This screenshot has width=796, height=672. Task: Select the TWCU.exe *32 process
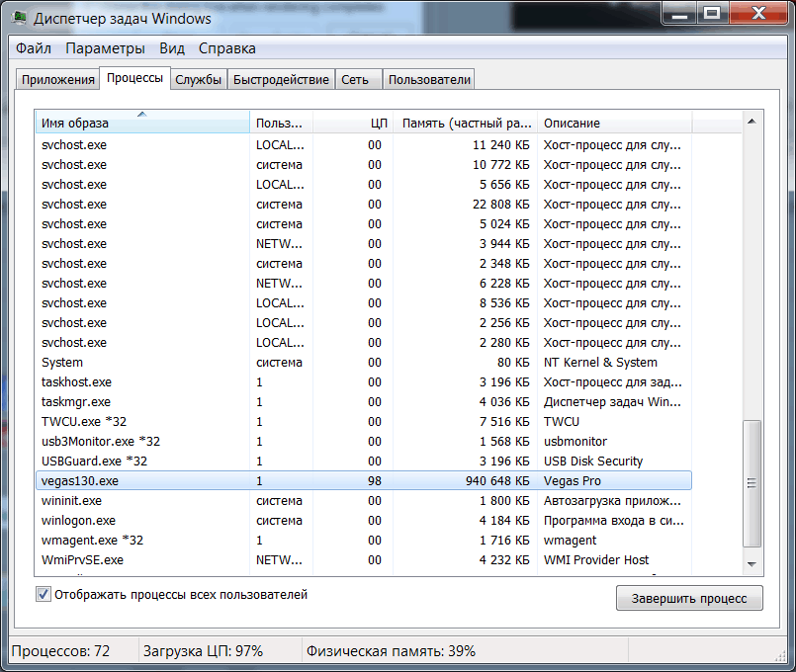(x=364, y=421)
